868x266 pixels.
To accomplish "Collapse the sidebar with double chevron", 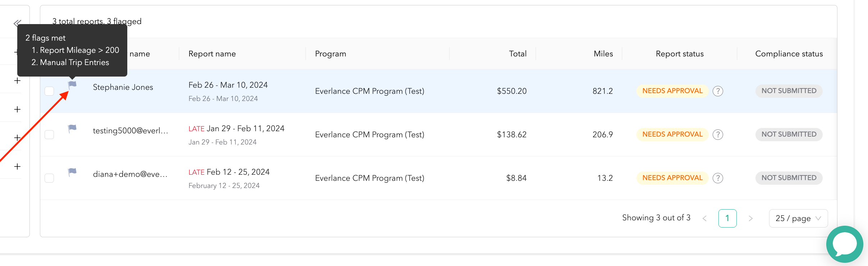I will click(17, 23).
